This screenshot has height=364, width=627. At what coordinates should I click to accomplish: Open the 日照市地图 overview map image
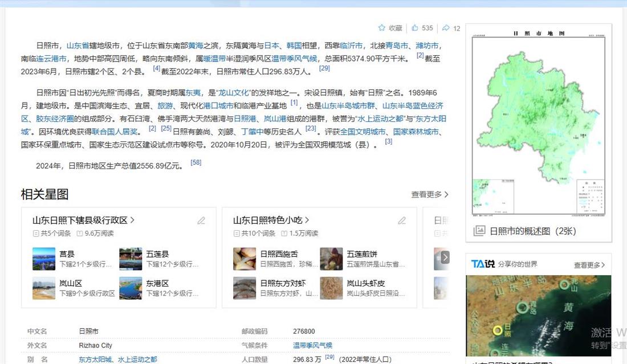pyautogui.click(x=538, y=123)
